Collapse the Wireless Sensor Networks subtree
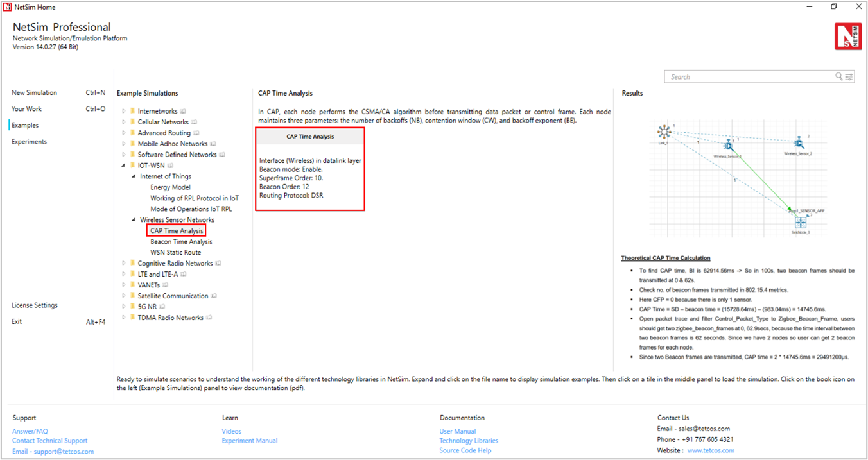Image resolution: width=868 pixels, height=460 pixels. click(134, 220)
